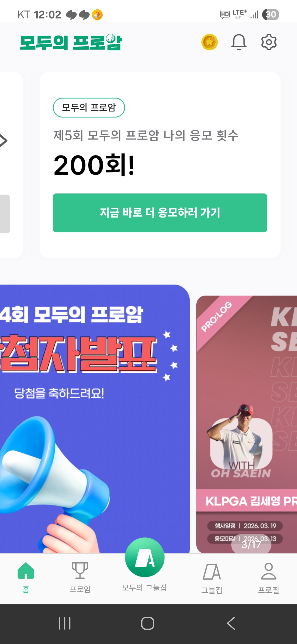Tap the 3/17 banner page indicator
Screen dimensions: 297x644
point(251,544)
